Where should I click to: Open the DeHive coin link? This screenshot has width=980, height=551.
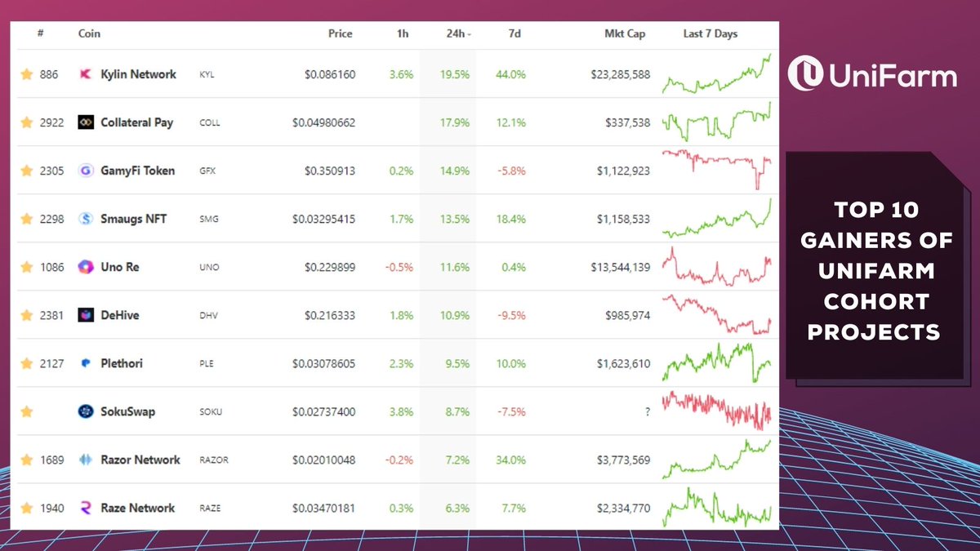click(120, 315)
